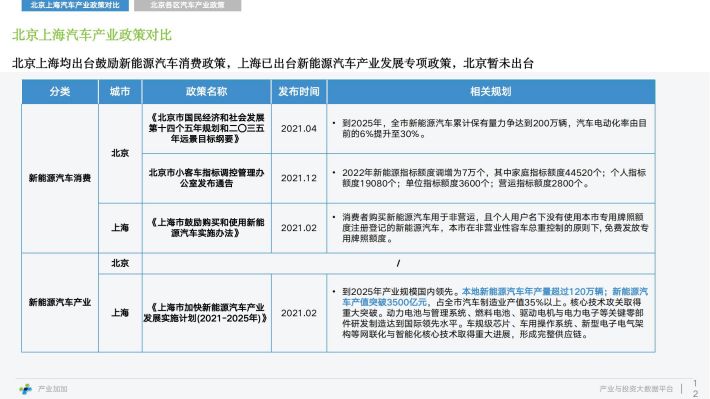Click the slash cell in 北京 industry row
Screen dimensions: 710x399
point(398,263)
